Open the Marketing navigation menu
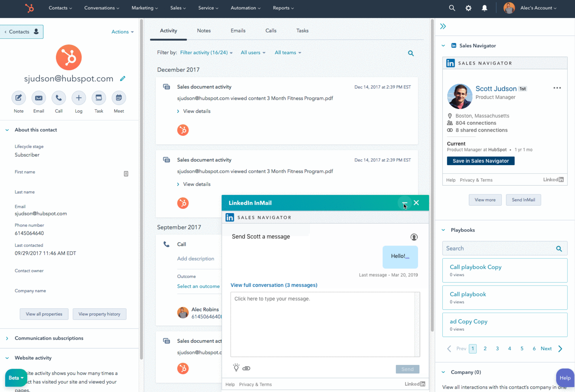 [x=145, y=8]
